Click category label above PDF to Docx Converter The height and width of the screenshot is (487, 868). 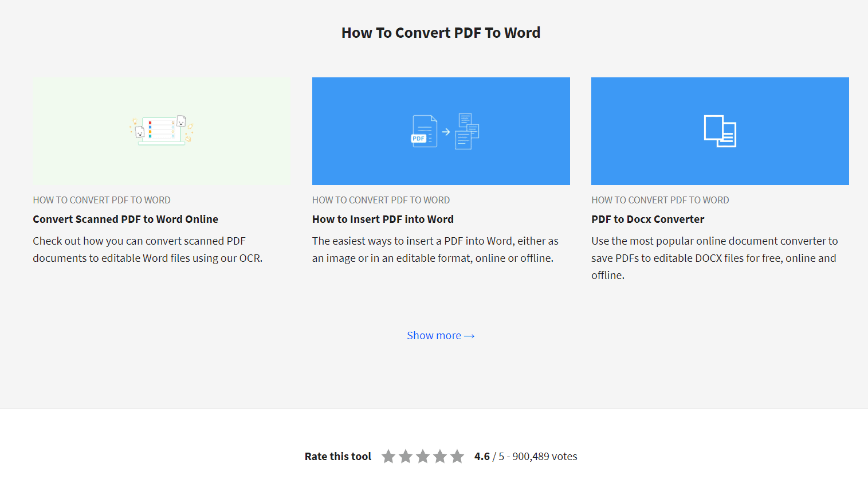660,200
